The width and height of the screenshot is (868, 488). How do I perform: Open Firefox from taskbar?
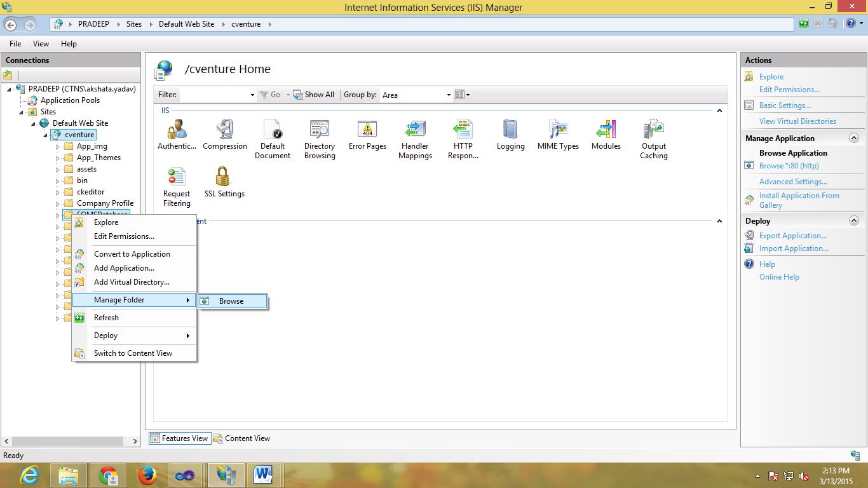[x=147, y=475]
